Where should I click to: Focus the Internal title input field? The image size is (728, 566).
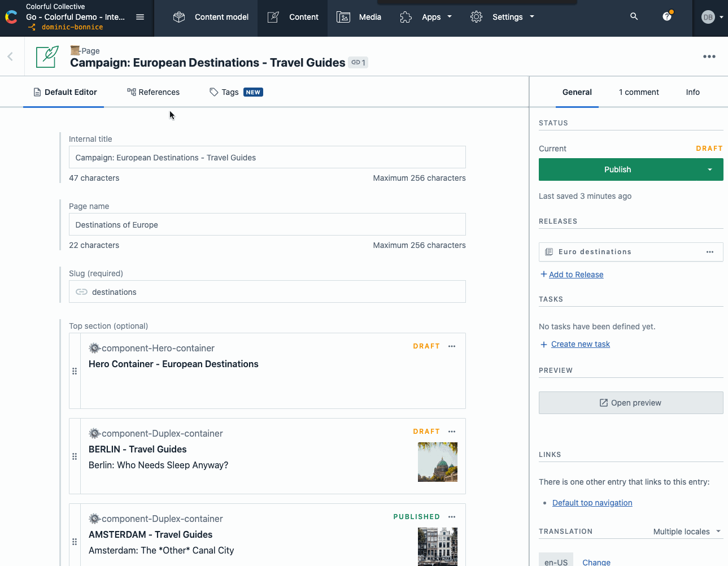(267, 158)
